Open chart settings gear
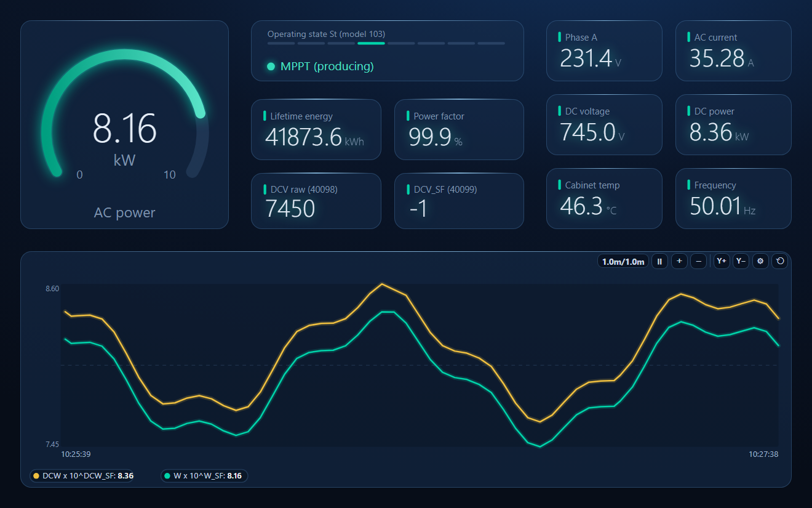 coord(760,261)
